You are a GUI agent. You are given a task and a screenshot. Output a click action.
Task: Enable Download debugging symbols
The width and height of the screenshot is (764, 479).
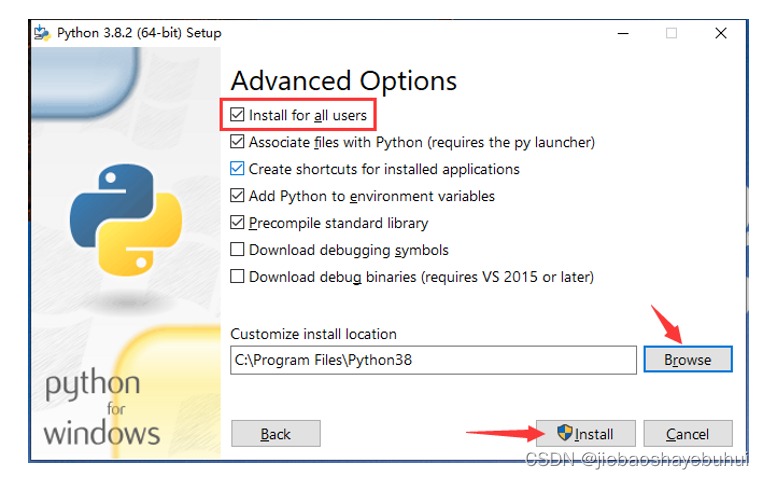tap(237, 249)
